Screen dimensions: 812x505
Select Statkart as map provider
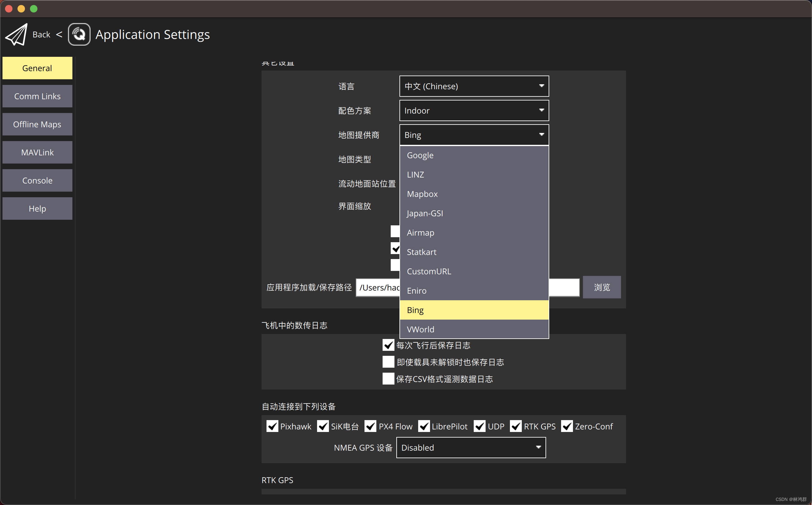click(474, 252)
